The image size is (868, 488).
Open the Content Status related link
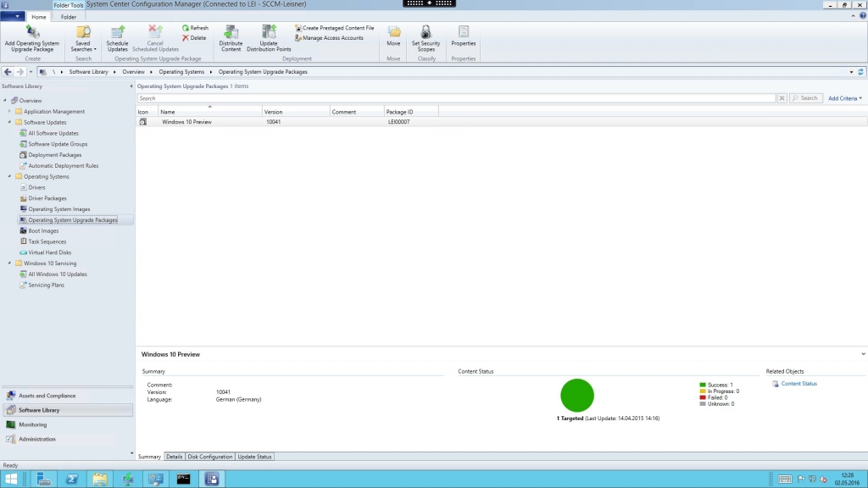click(x=798, y=384)
